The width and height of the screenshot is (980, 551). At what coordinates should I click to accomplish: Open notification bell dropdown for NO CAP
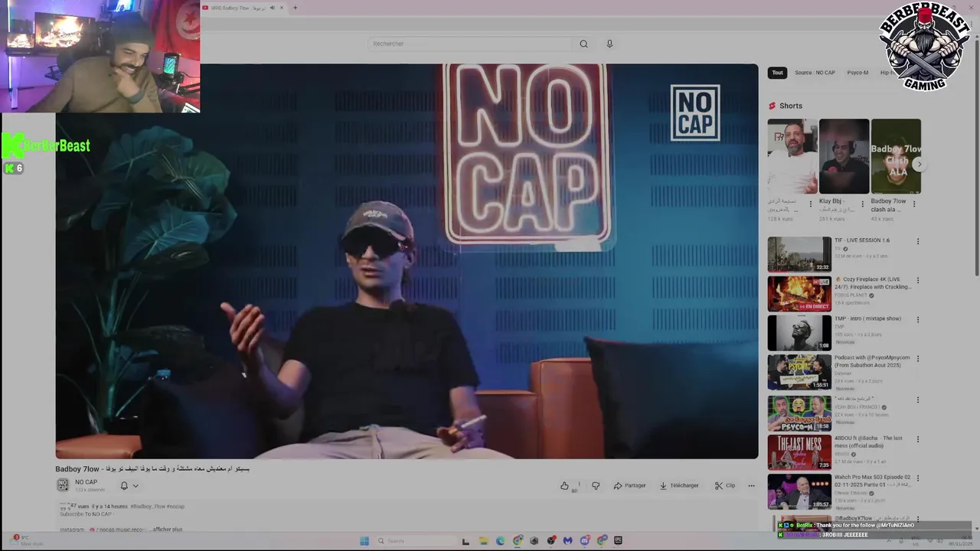click(129, 485)
